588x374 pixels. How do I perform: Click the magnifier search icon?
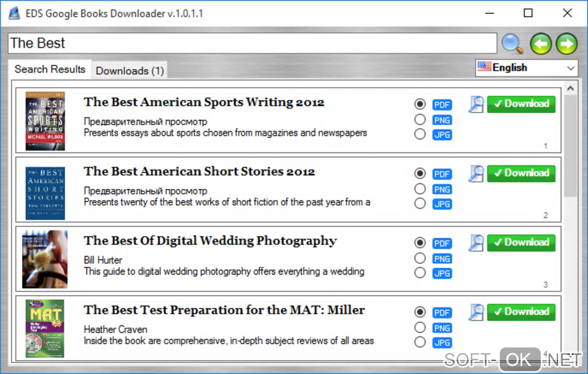512,43
